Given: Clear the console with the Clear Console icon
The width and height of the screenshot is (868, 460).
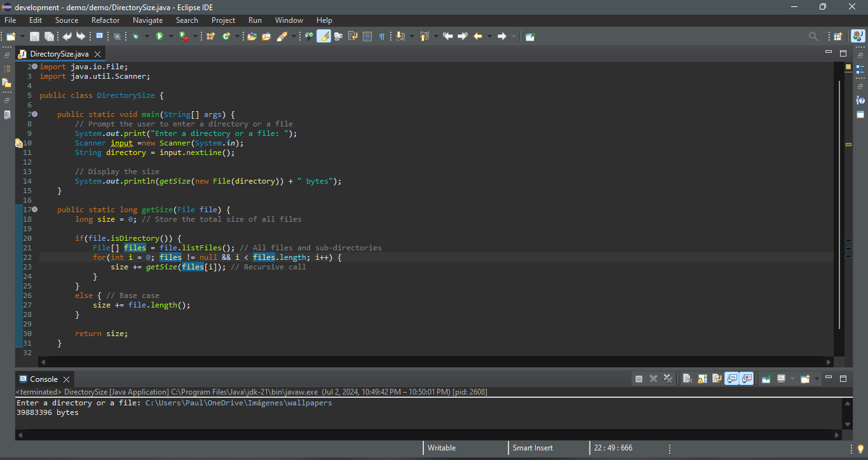Looking at the screenshot, I should (x=687, y=379).
